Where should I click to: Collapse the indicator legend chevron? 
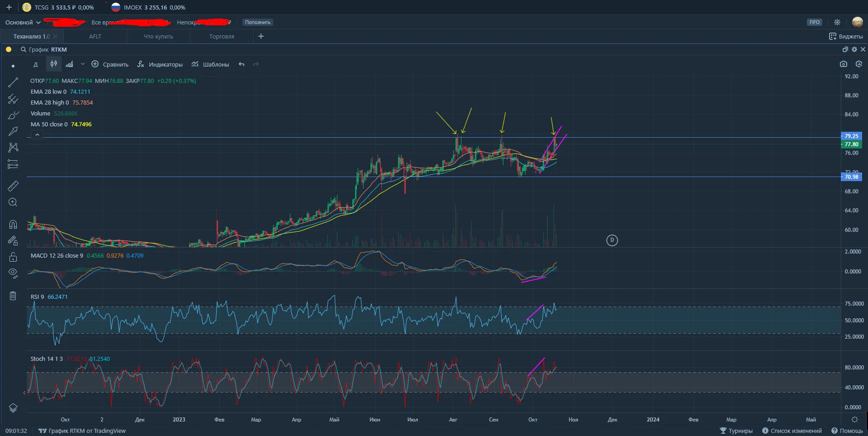click(37, 134)
